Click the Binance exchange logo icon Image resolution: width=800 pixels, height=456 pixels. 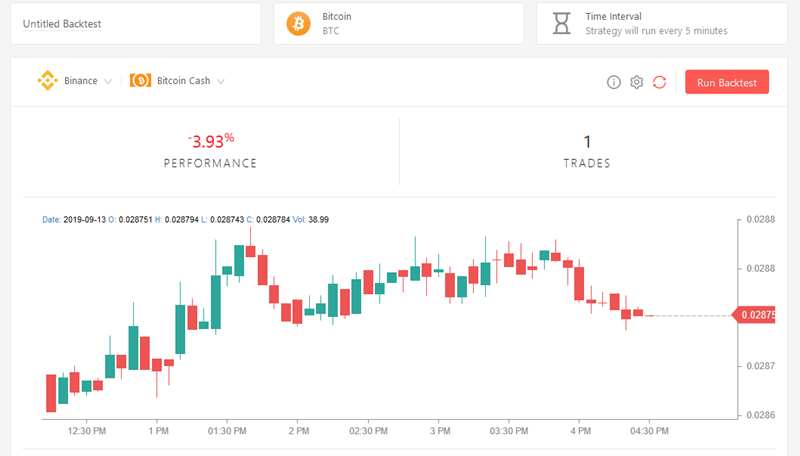tap(47, 81)
